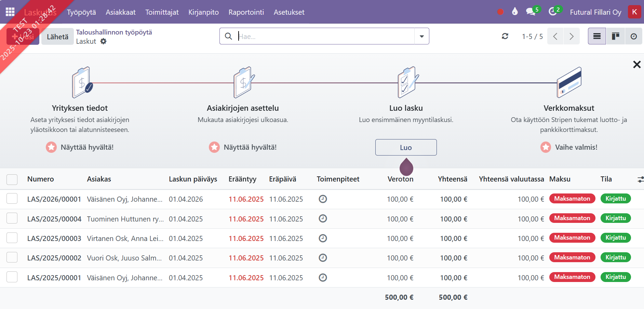Click activity clock for LAS/2025/00004
Screen dimensions: 644x309
coord(323,218)
